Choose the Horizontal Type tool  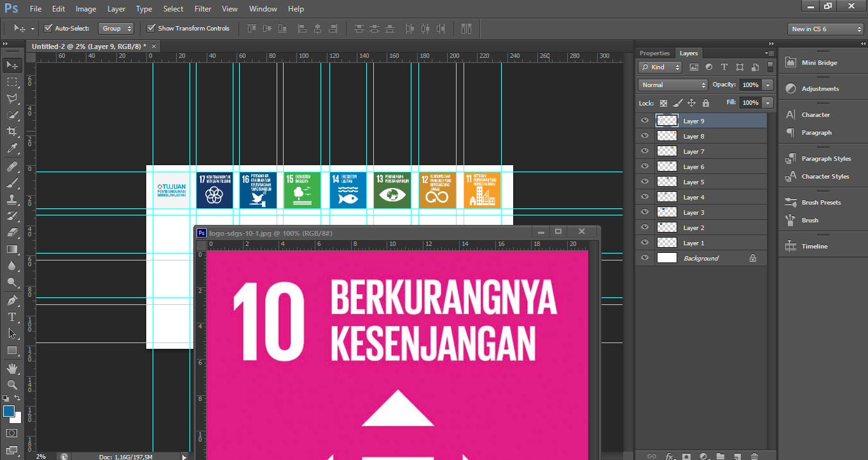point(11,316)
